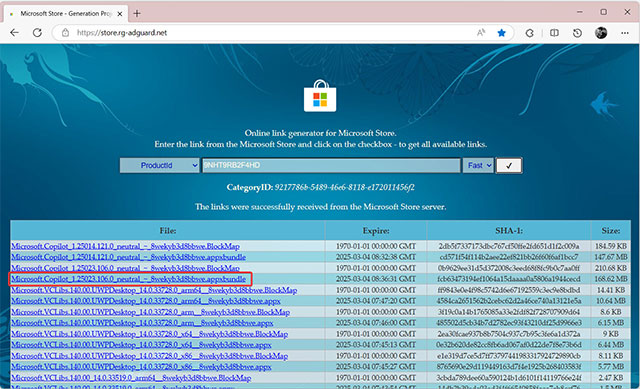Open the Fast ring dropdown
Viewport: 640px width, 389px height.
click(x=478, y=165)
